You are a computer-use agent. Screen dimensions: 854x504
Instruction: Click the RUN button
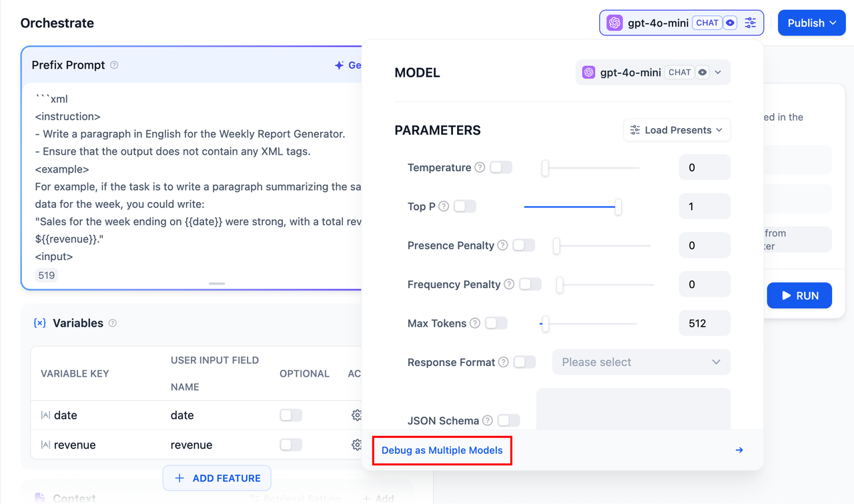click(x=799, y=295)
